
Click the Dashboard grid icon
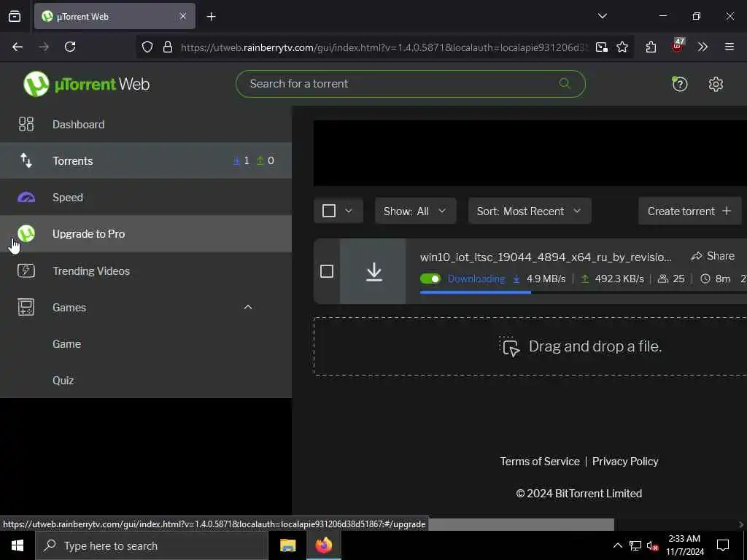pos(26,124)
